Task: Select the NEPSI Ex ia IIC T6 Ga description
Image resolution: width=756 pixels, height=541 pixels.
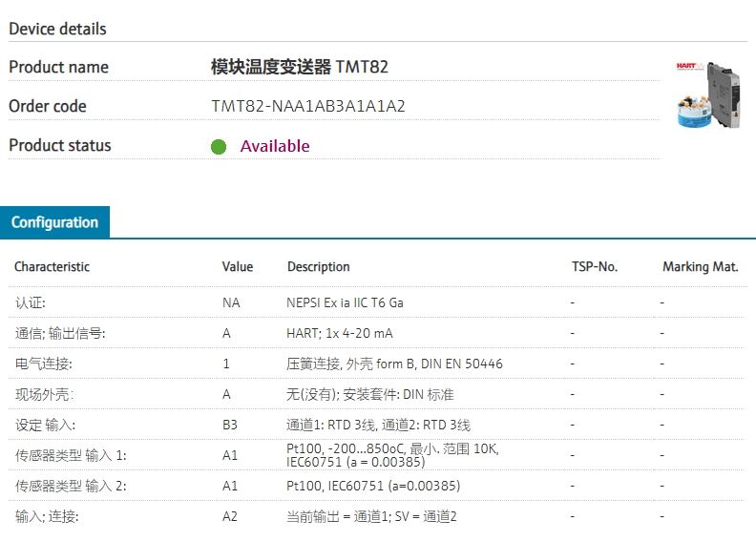Action: (345, 302)
